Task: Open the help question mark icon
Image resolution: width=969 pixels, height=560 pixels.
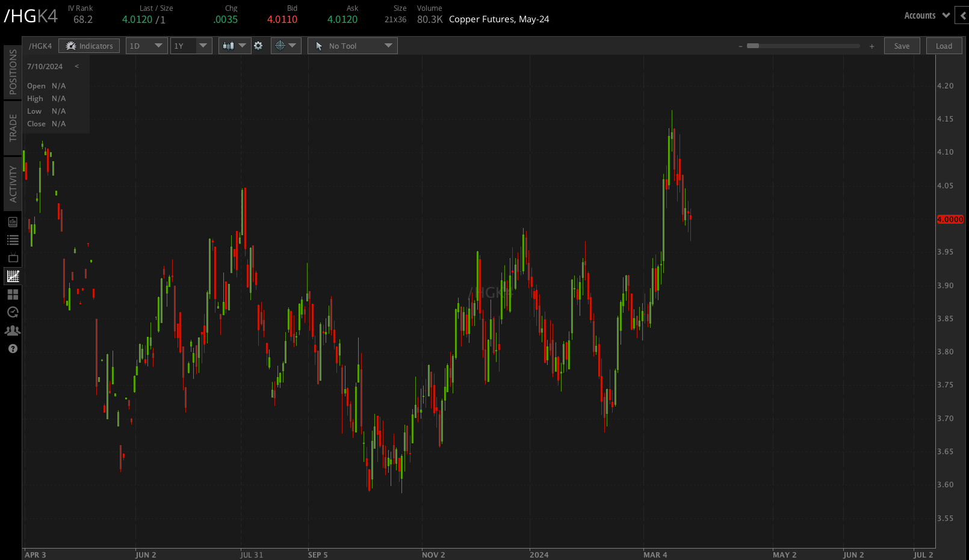Action: pos(13,349)
